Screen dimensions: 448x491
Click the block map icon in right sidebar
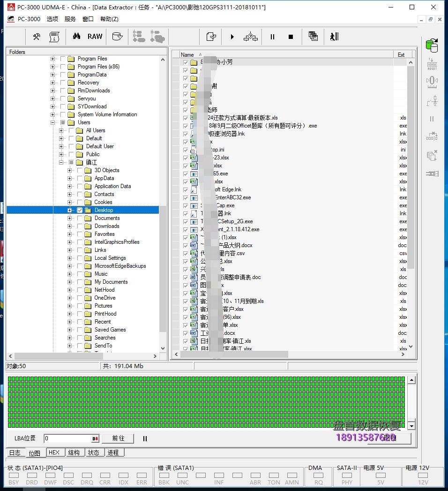tap(432, 136)
